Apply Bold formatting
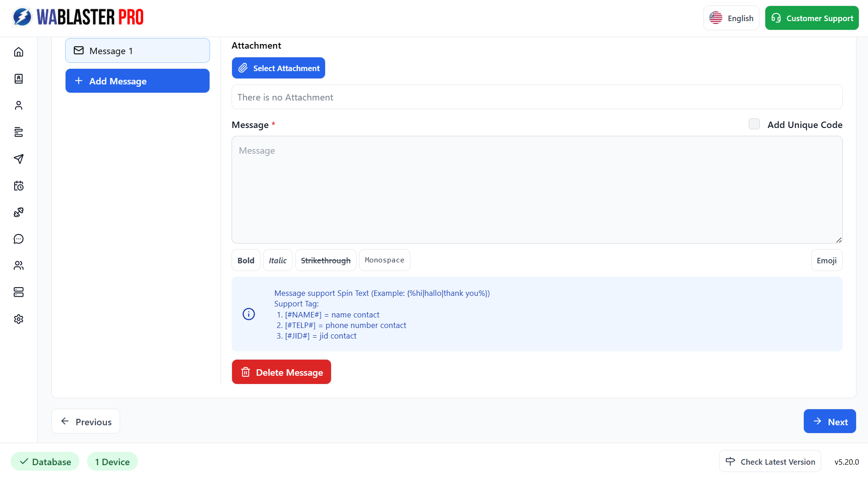 246,260
